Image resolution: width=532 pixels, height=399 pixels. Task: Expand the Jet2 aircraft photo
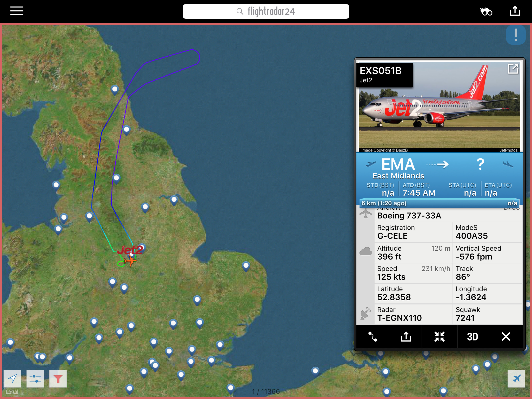point(513,69)
